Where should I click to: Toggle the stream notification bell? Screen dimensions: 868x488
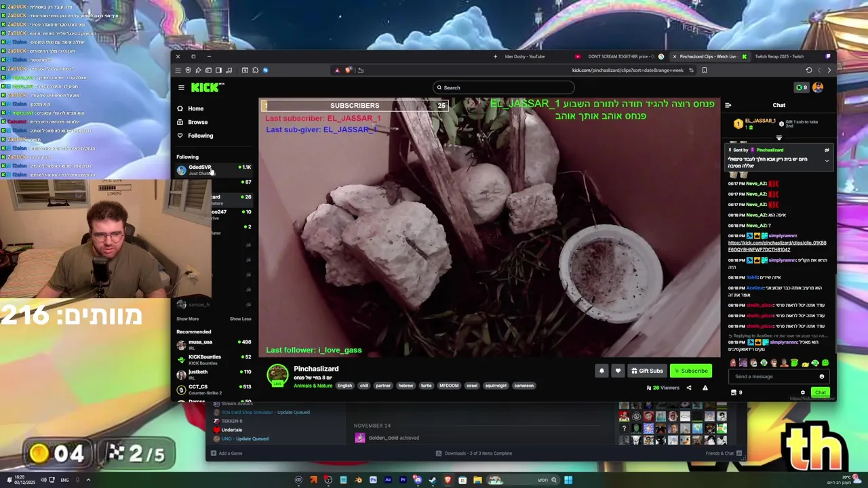coord(601,371)
